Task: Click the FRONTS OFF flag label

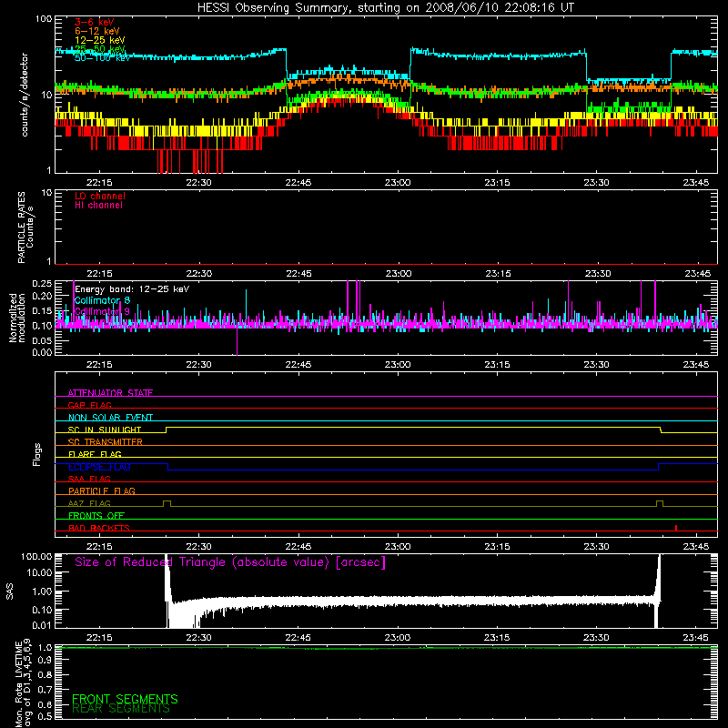Action: click(x=96, y=516)
